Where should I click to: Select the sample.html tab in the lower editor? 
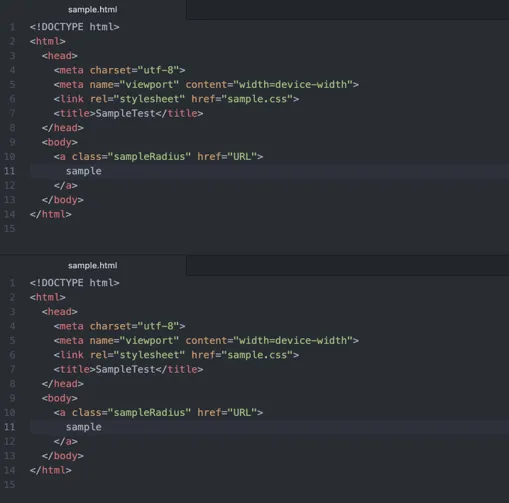(93, 266)
